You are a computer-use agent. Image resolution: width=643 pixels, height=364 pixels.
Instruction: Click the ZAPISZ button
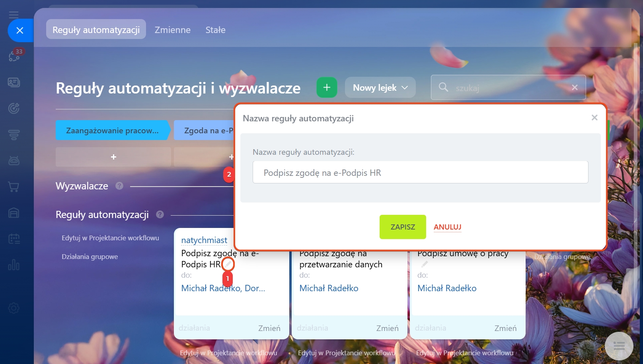[x=403, y=227]
